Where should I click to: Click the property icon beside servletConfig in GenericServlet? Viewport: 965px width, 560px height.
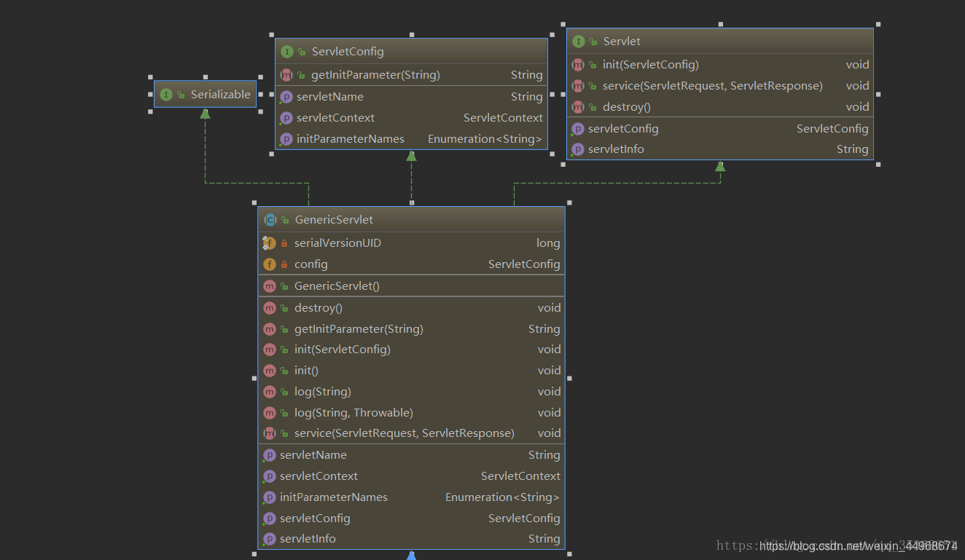(x=270, y=518)
